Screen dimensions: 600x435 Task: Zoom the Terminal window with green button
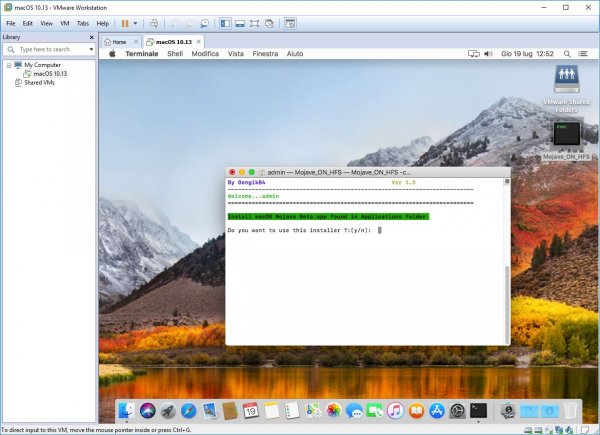251,172
